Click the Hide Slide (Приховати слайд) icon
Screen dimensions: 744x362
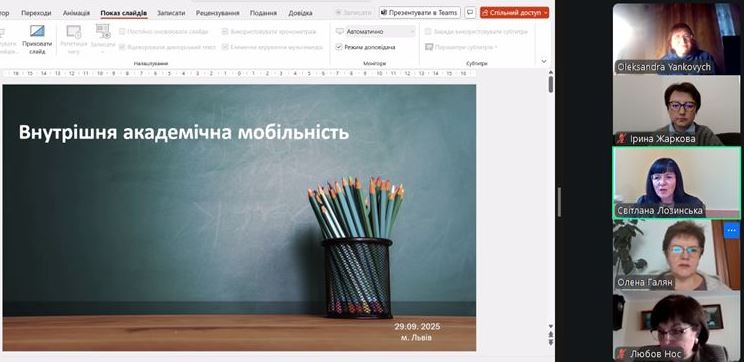[37, 31]
